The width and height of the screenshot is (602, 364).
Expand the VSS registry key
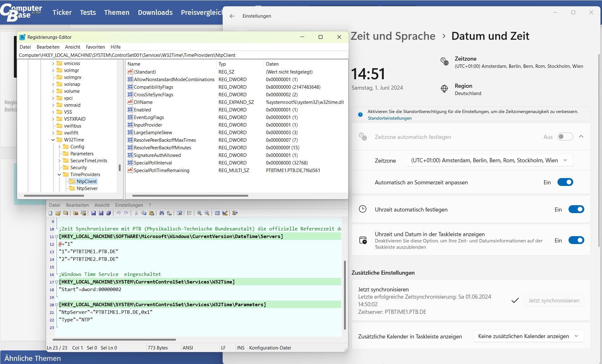click(53, 112)
